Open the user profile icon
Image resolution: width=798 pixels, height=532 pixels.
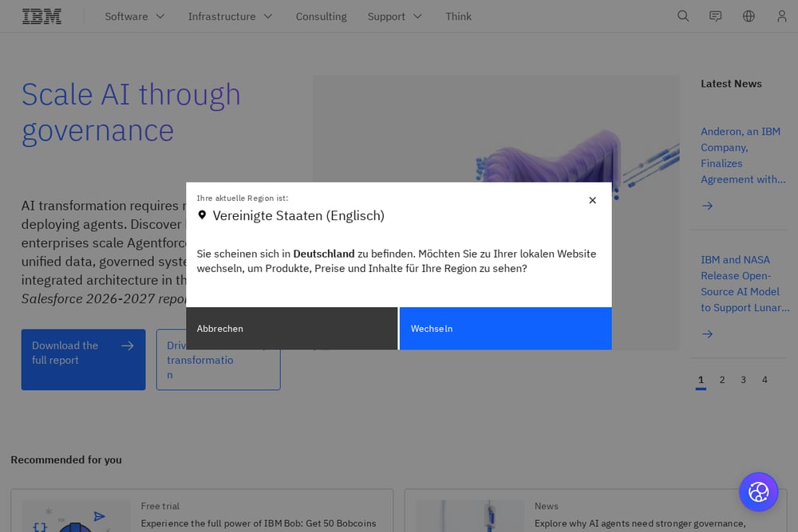point(782,16)
